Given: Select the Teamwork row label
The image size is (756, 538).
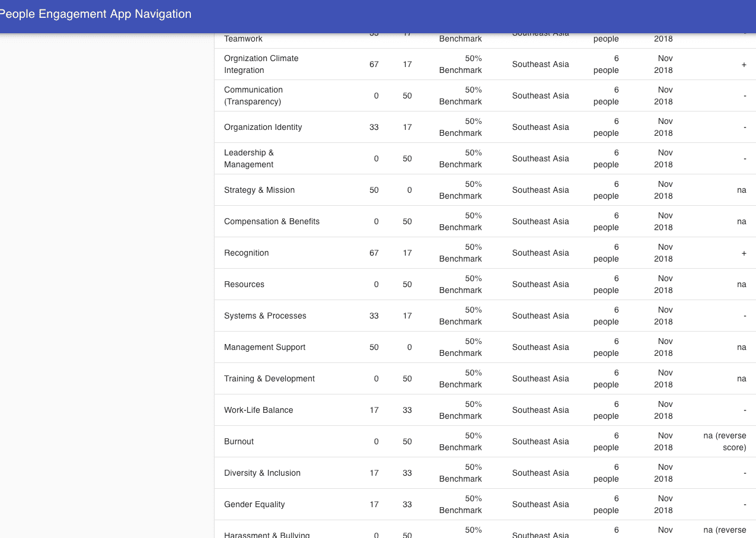Looking at the screenshot, I should [243, 39].
